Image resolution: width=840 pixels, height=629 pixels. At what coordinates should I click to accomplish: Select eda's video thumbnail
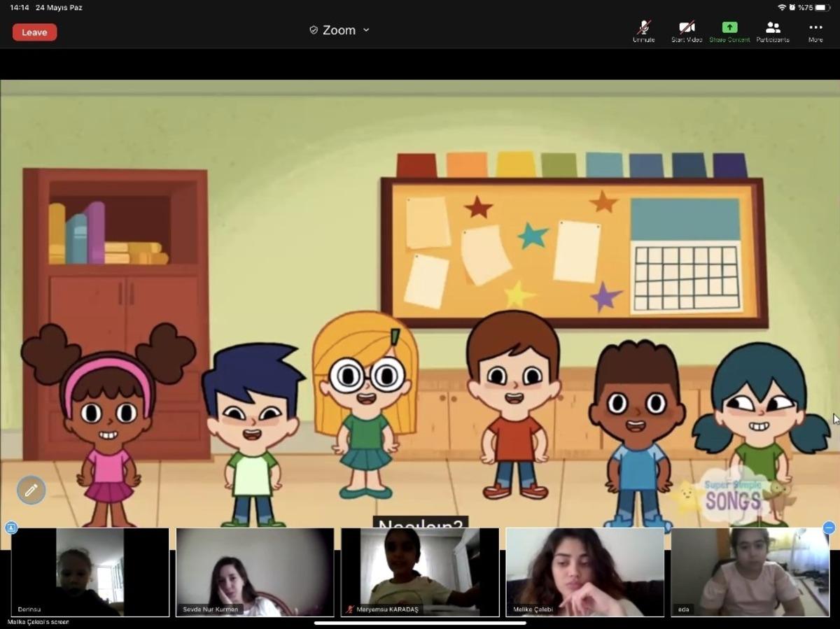point(750,572)
